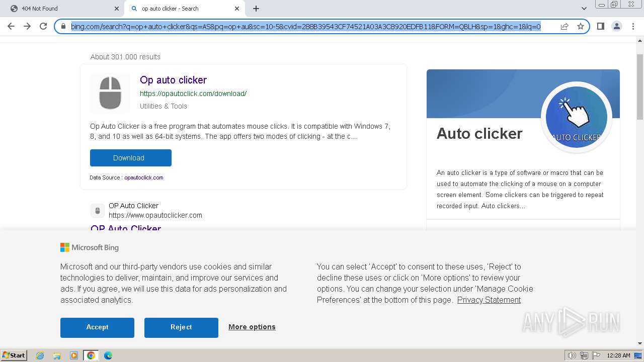Screen dimensions: 644x362
Task: Open https://www.opautoclicker.com URL
Action: tap(155, 215)
